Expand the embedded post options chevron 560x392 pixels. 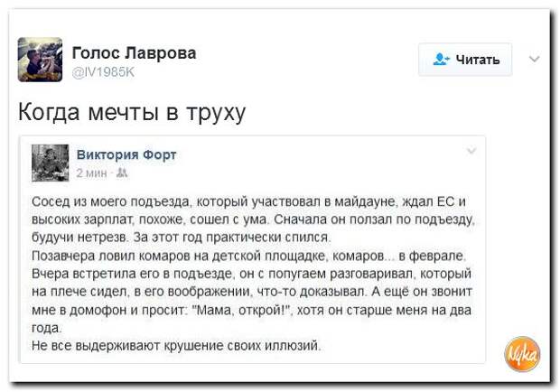tap(471, 150)
